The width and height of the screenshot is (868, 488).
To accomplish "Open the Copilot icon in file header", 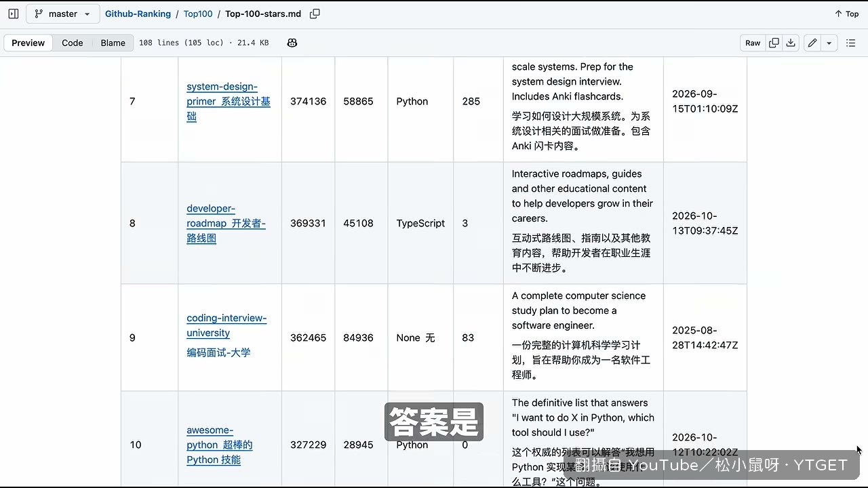I will (x=292, y=43).
